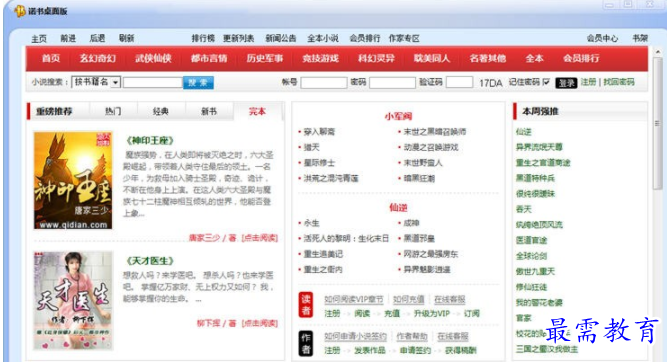Click 前进 to go forward
The image size is (667, 362).
[68, 38]
